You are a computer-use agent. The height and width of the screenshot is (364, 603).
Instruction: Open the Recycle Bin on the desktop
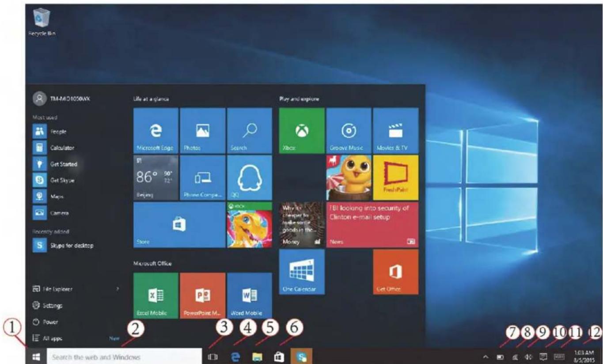point(42,21)
